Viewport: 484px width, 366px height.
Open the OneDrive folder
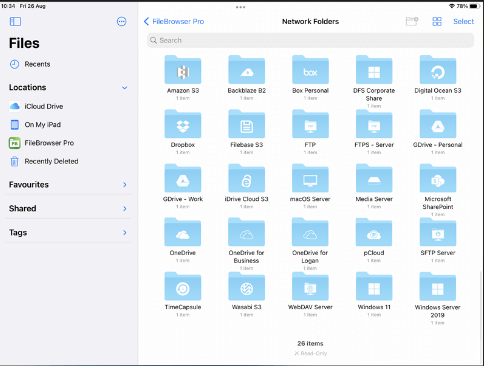183,232
